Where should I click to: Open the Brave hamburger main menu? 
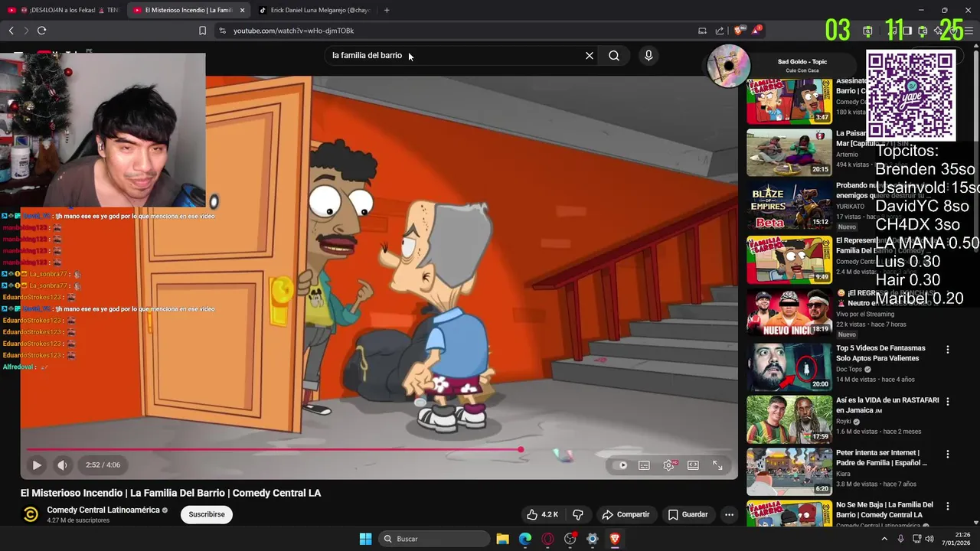pyautogui.click(x=969, y=31)
